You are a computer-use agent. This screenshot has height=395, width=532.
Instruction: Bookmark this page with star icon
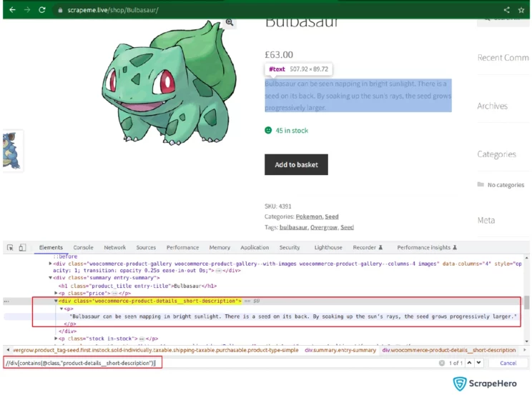coord(521,10)
